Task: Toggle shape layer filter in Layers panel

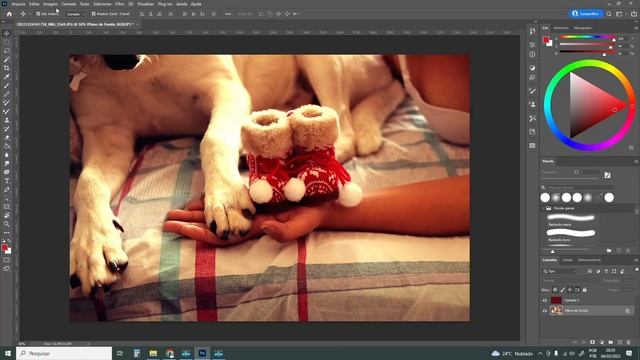Action: 614,271
